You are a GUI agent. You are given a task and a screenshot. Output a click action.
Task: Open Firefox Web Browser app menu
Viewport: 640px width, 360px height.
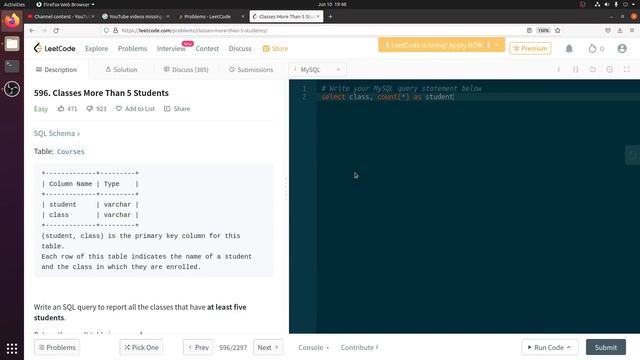[65, 4]
